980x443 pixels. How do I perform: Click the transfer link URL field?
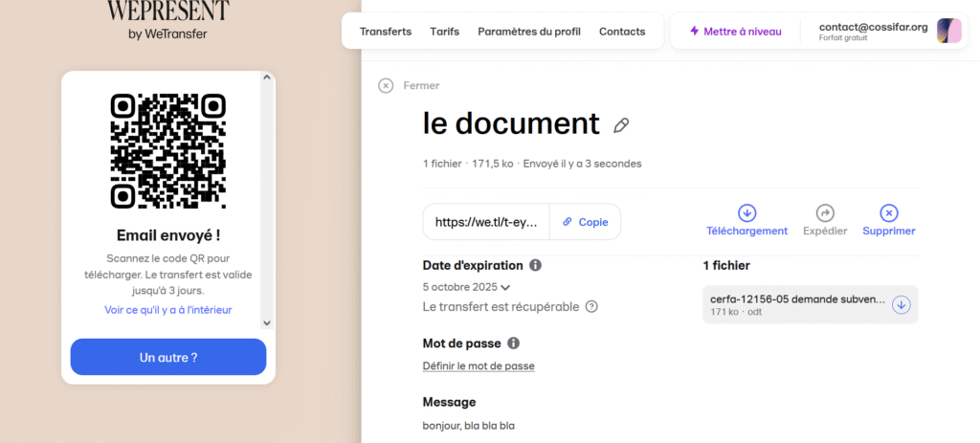click(x=486, y=222)
